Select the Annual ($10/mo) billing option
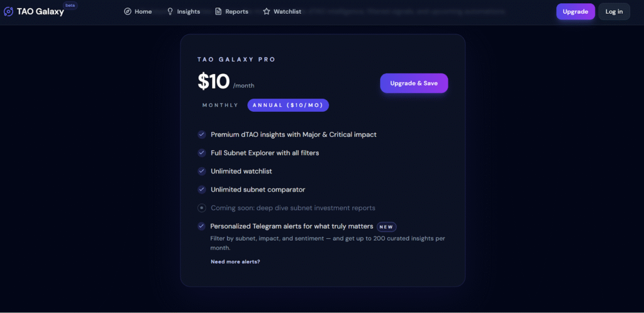The width and height of the screenshot is (644, 313). pos(288,105)
